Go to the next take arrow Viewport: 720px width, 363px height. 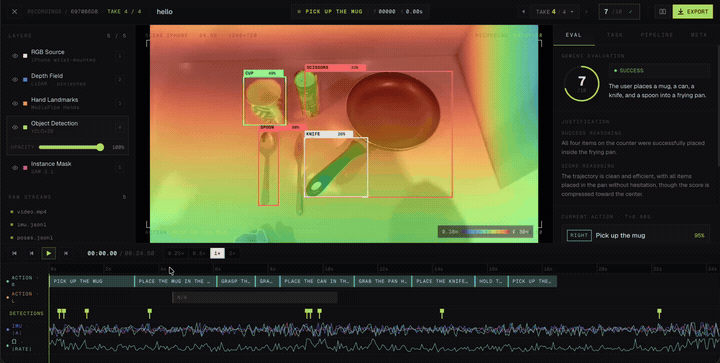tap(586, 11)
